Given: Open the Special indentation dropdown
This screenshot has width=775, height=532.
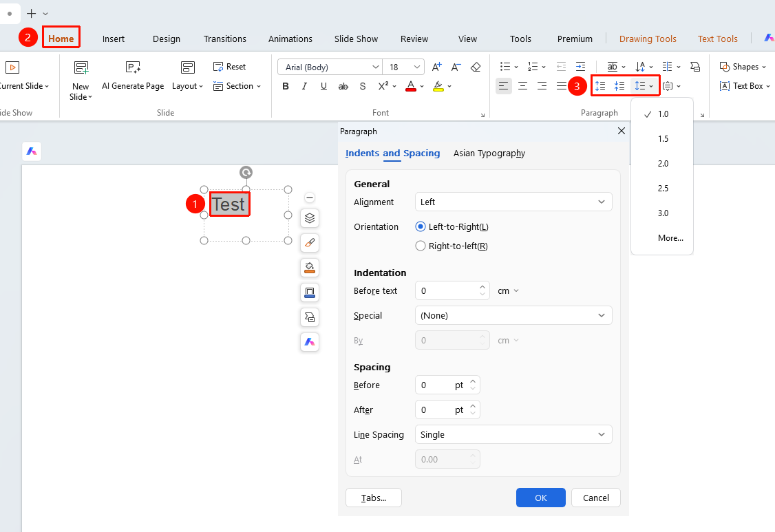Looking at the screenshot, I should point(513,315).
